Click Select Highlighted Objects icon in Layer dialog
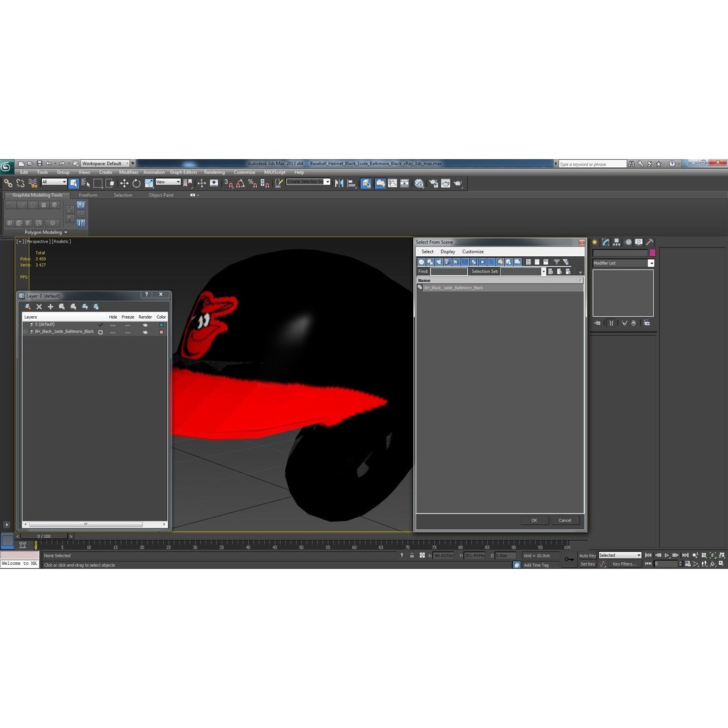728x728 pixels. coord(62,307)
